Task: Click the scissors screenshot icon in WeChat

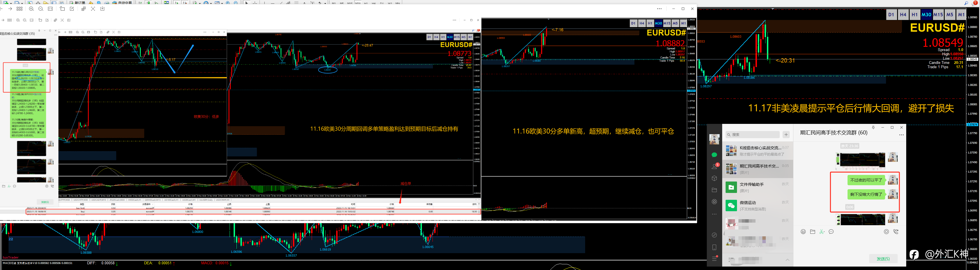Action: click(x=822, y=231)
